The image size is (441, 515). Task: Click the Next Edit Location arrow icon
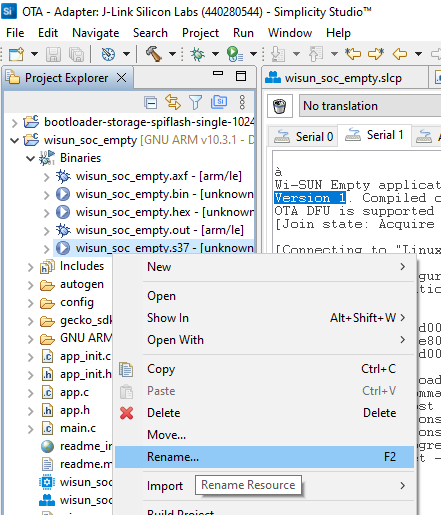pyautogui.click(x=376, y=53)
